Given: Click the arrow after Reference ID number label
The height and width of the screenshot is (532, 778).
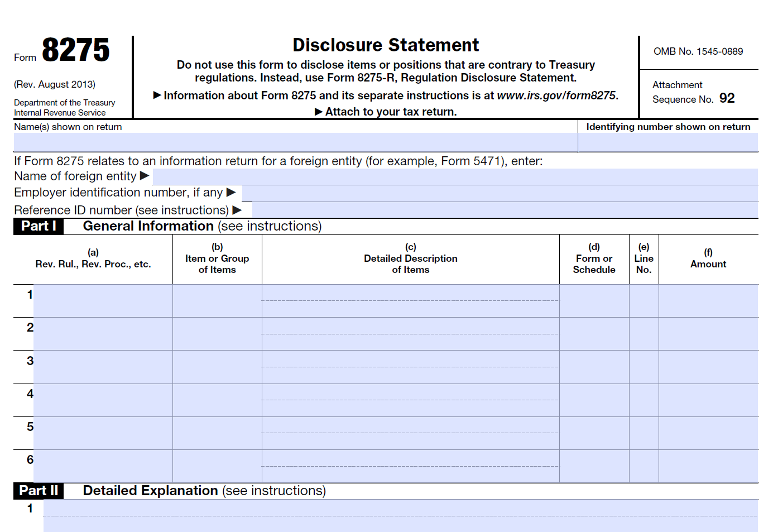Looking at the screenshot, I should click(x=239, y=210).
